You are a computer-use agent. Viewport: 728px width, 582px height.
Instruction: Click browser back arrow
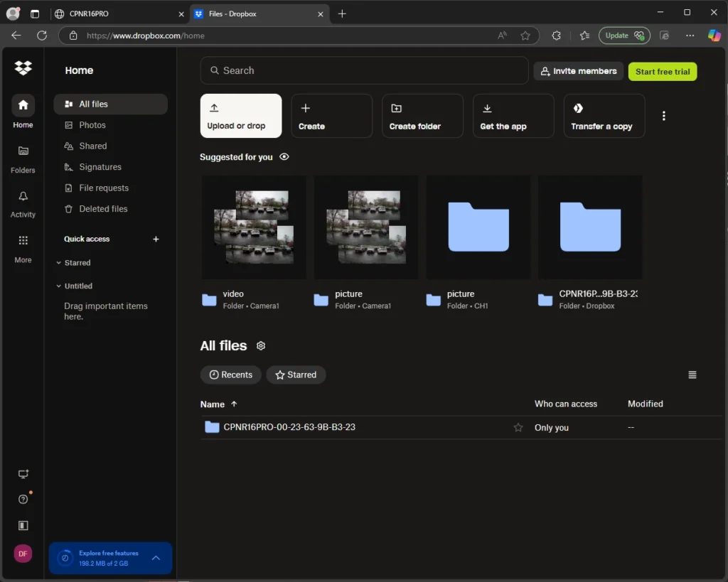(x=16, y=36)
